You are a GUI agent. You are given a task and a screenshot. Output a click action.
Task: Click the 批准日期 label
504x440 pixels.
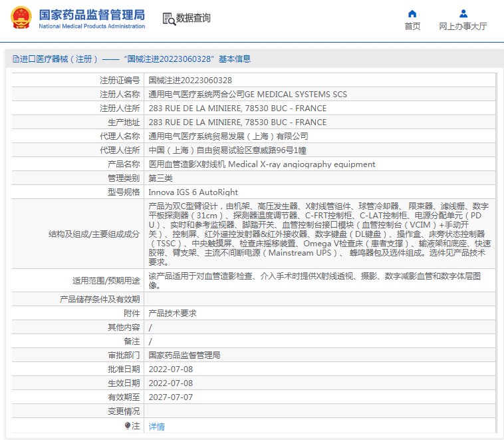124,369
